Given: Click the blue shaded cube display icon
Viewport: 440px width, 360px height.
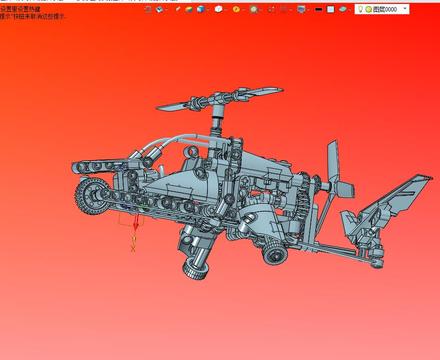Looking at the screenshot, I should (201, 9).
